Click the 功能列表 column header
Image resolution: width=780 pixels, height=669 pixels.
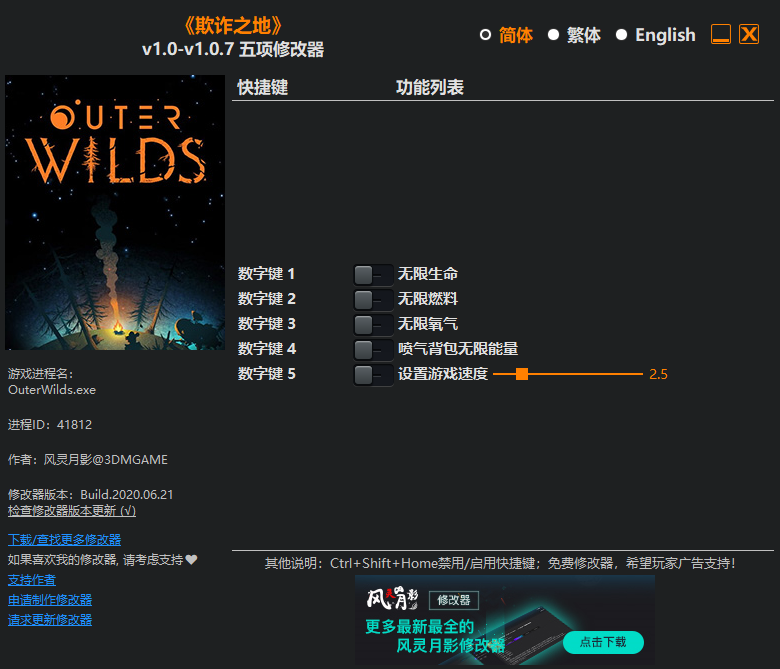click(x=430, y=88)
